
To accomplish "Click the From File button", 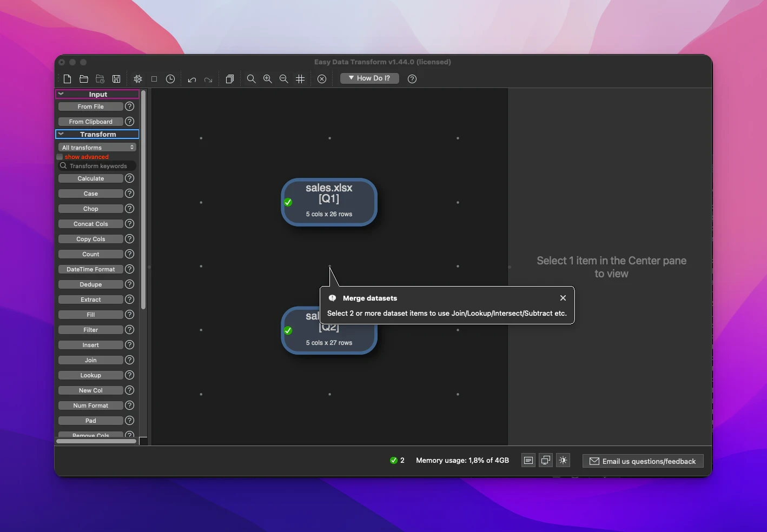I will pos(90,107).
